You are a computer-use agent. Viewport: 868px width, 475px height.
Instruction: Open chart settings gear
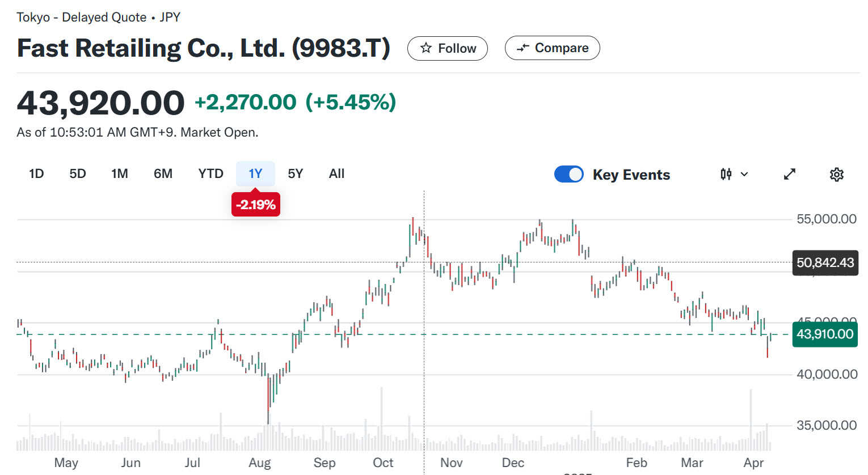point(837,174)
